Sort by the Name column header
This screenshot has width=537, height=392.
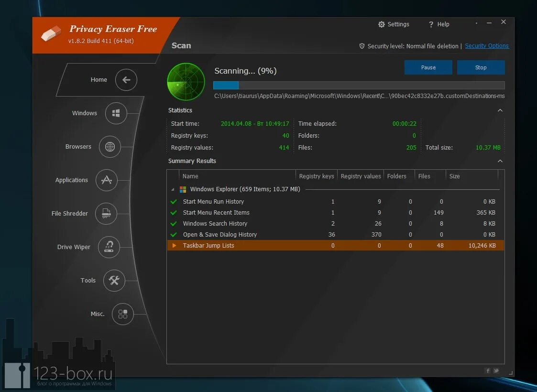[x=237, y=176]
